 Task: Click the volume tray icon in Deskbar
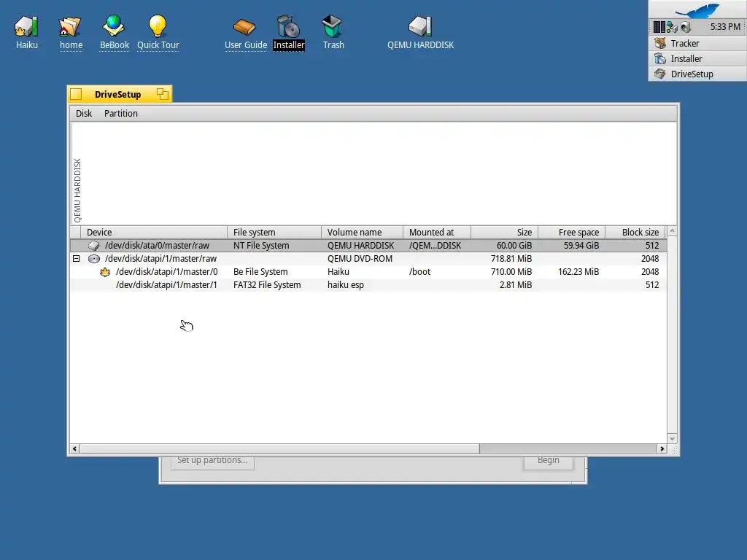686,27
